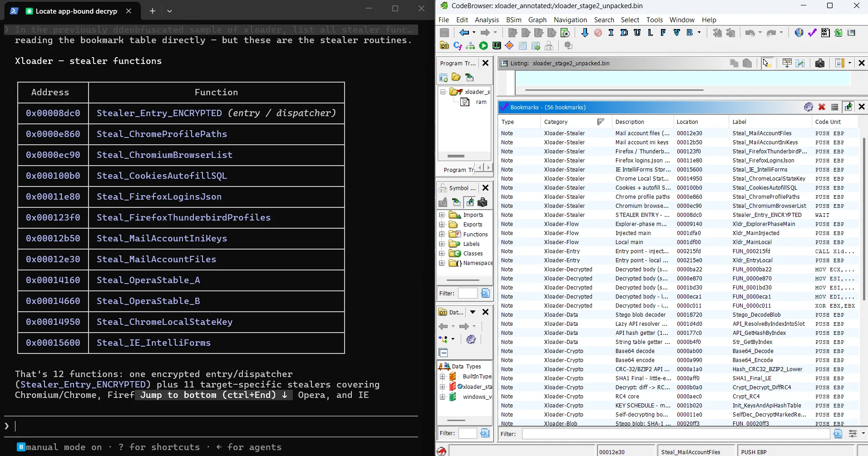Click the 'L' toolbar icon

651,33
